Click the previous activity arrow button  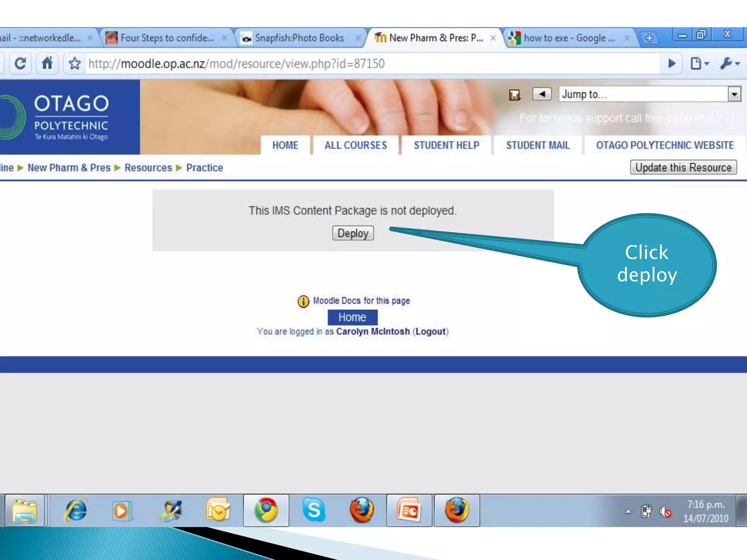[542, 94]
